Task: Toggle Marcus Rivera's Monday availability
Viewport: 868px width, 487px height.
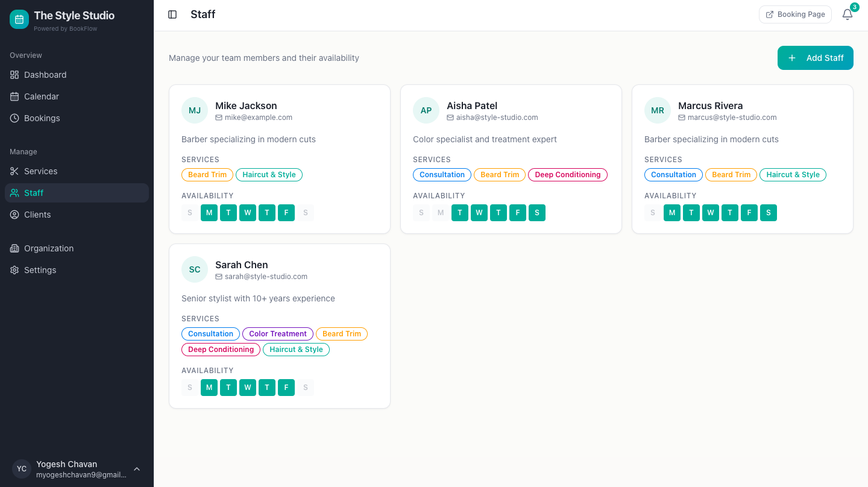Action: [672, 213]
